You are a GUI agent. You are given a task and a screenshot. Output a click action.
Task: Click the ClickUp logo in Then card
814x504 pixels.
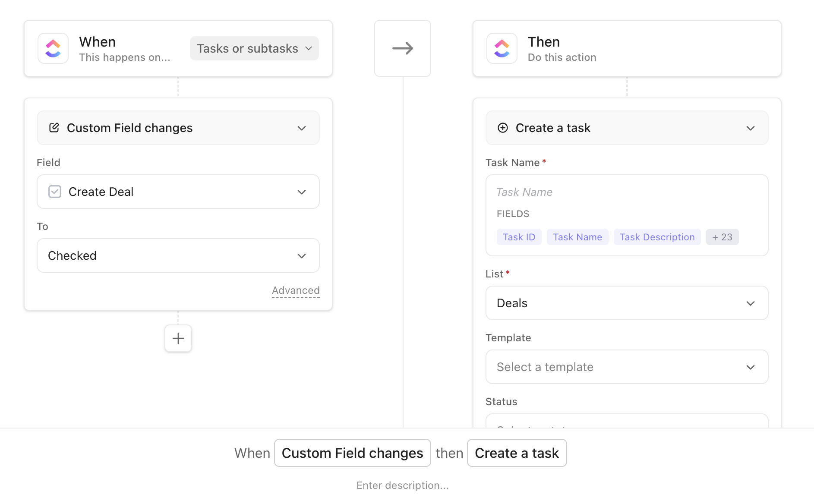[x=502, y=48]
